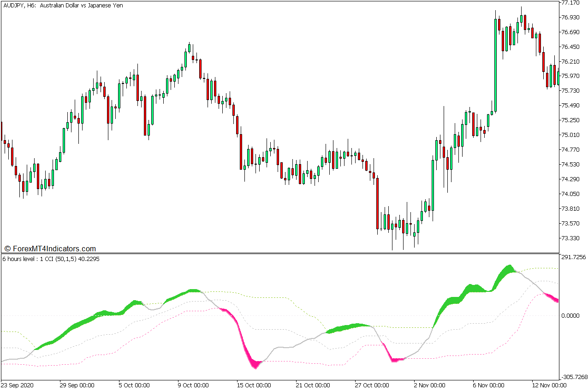Screen dimensions: 588x391
Task: Click the -305.7268 value on indicator scale
Action: coord(572,377)
